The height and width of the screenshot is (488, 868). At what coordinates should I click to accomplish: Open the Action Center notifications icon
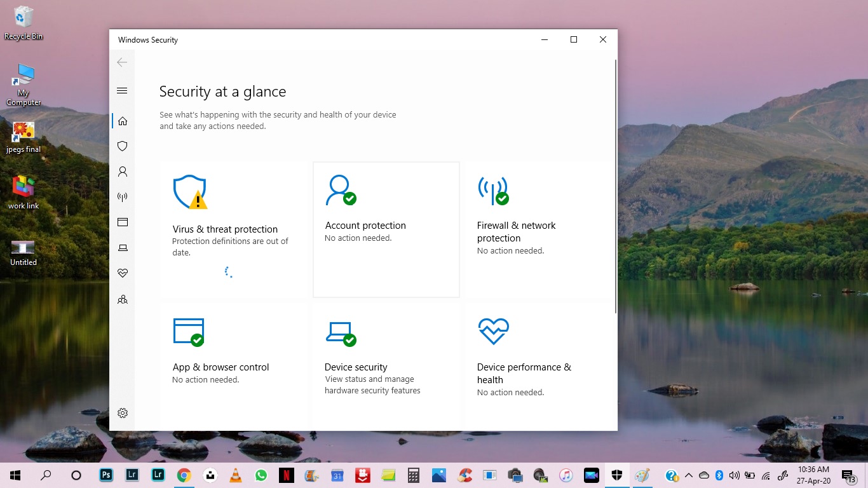tap(848, 475)
